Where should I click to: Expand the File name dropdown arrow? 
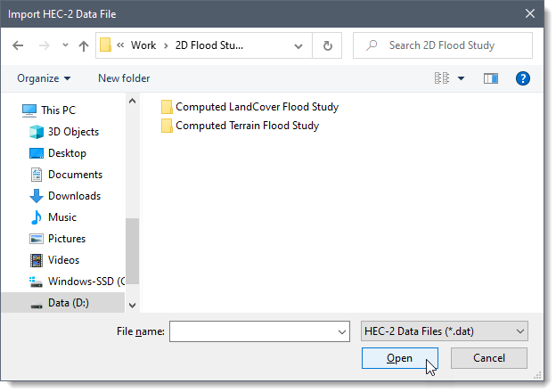coord(342,331)
